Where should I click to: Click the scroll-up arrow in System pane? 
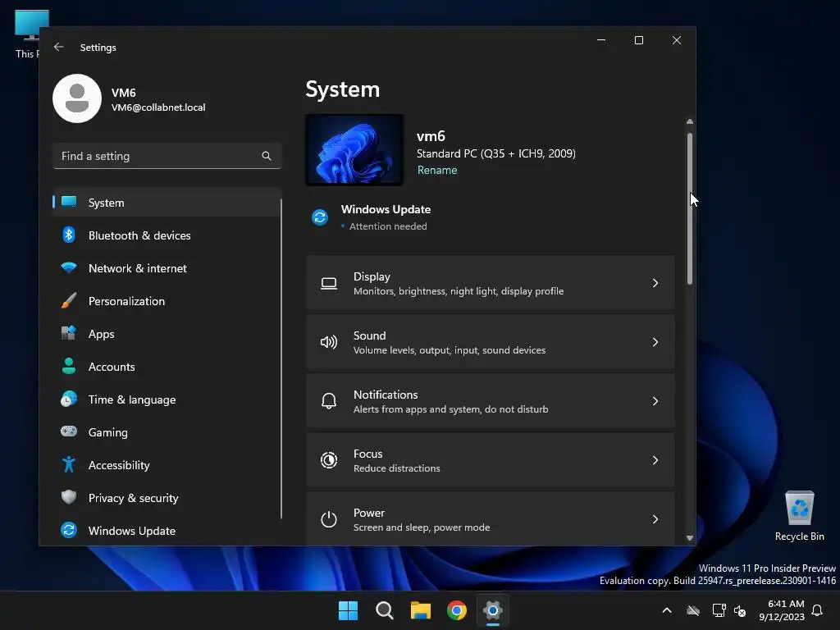689,121
